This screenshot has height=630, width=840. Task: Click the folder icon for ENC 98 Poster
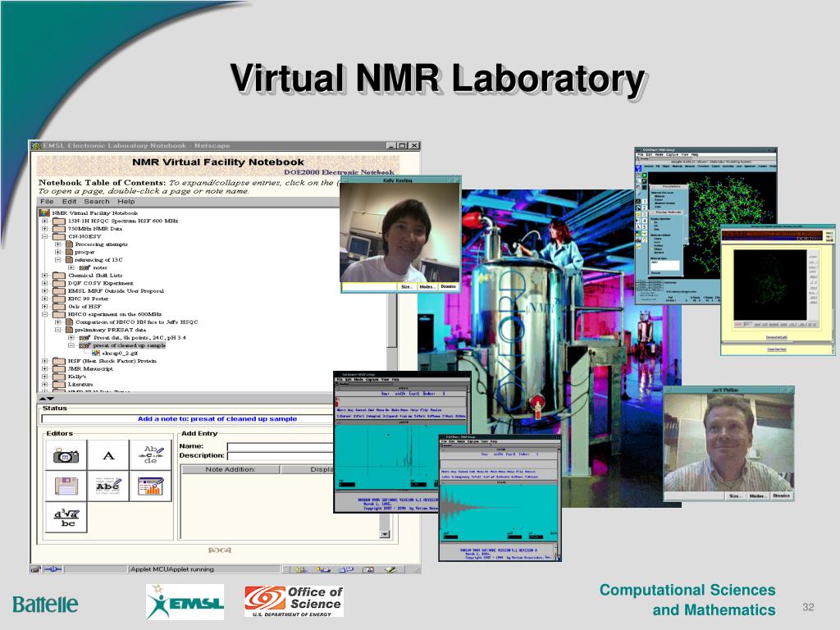tap(59, 299)
